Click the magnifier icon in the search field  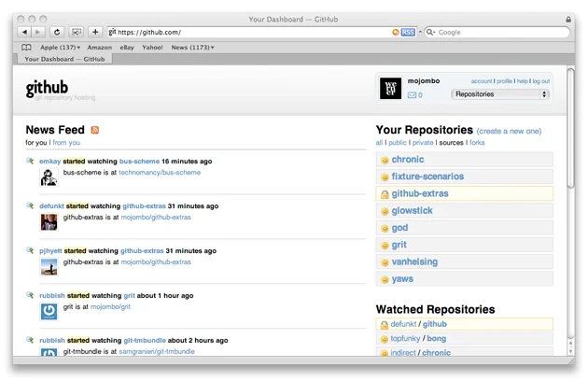[429, 33]
